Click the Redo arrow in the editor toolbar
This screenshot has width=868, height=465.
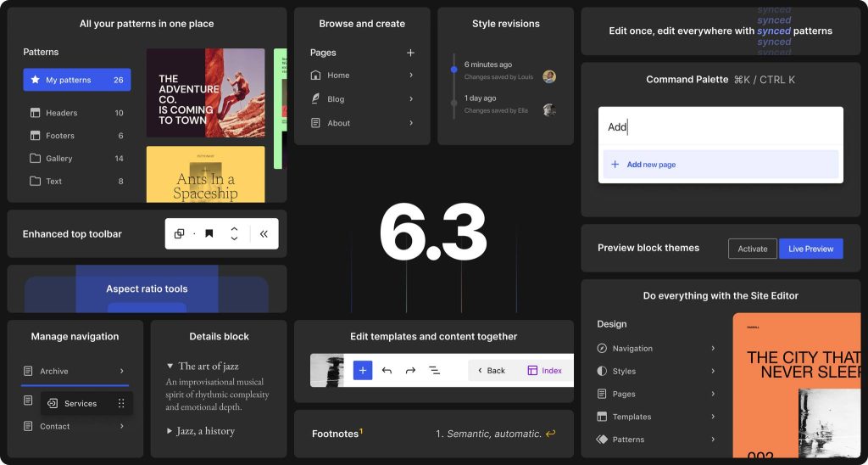(410, 370)
